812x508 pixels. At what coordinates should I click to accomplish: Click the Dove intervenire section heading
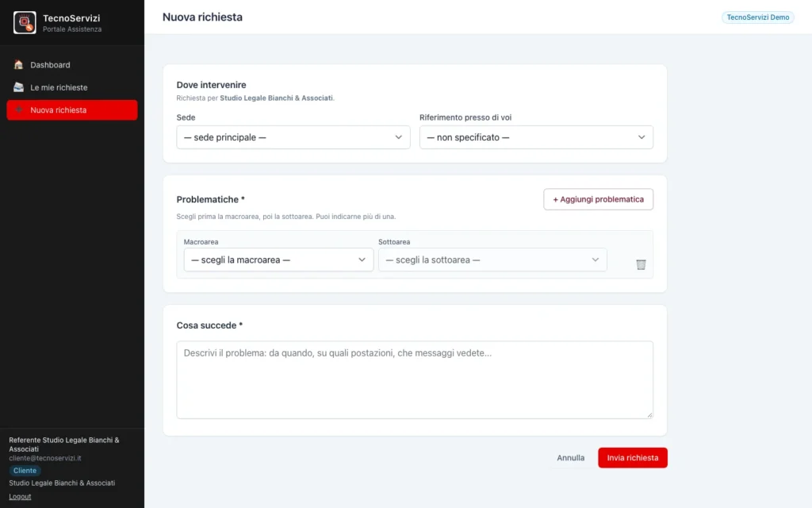pos(211,85)
